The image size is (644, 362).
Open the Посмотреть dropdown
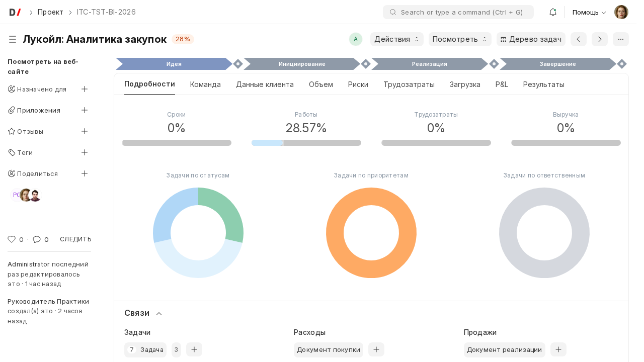460,39
